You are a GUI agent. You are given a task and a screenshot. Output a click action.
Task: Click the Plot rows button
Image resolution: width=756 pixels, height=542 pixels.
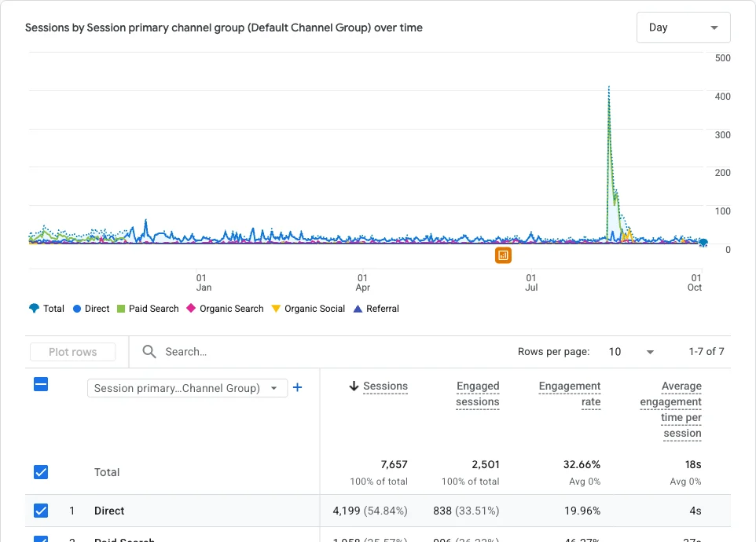[73, 352]
